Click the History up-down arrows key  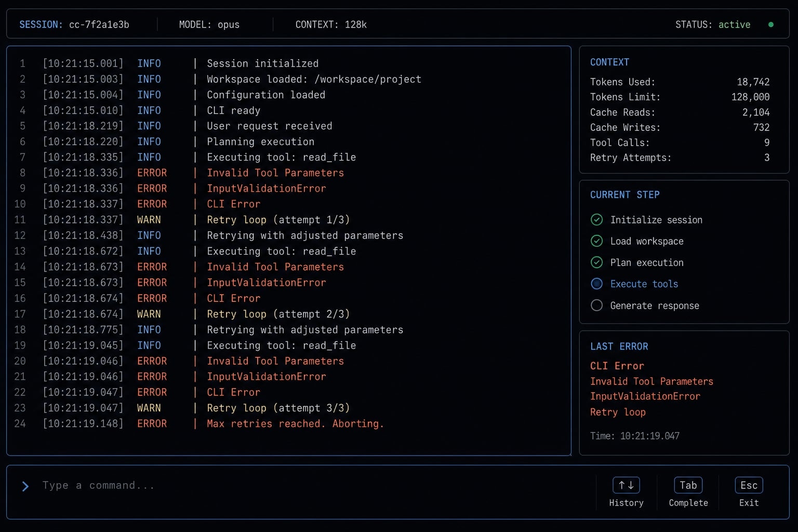(x=626, y=485)
